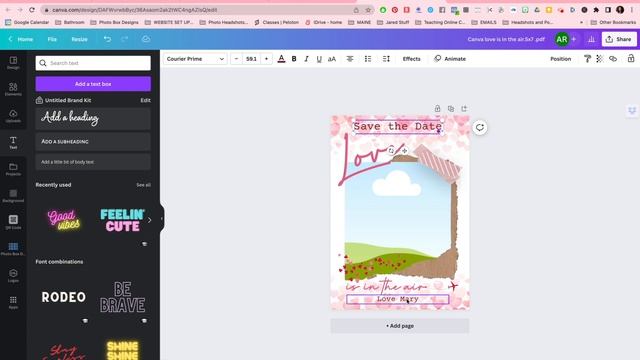Image resolution: width=640 pixels, height=360 pixels.
Task: Click the Undo arrow in header
Action: 107,39
